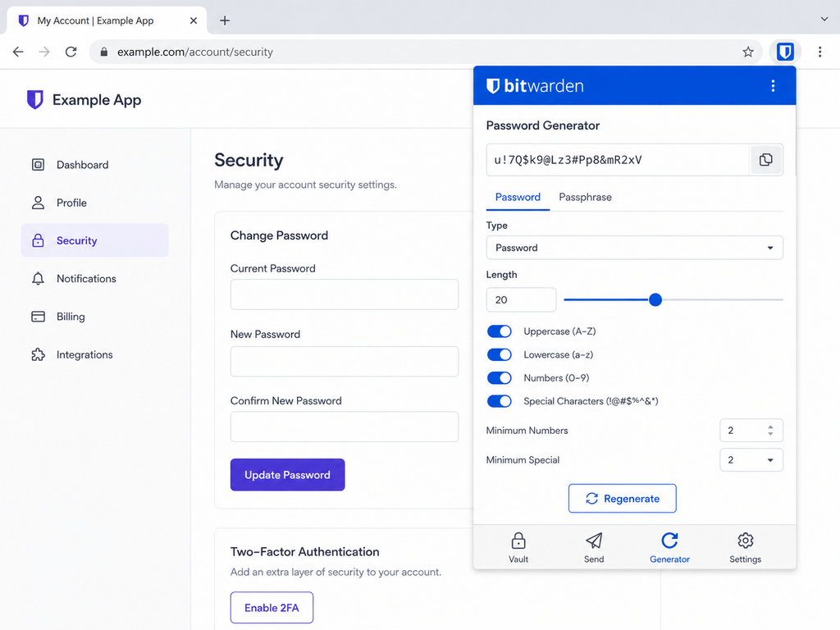Click the address bar URL
The height and width of the screenshot is (630, 840).
(x=195, y=52)
